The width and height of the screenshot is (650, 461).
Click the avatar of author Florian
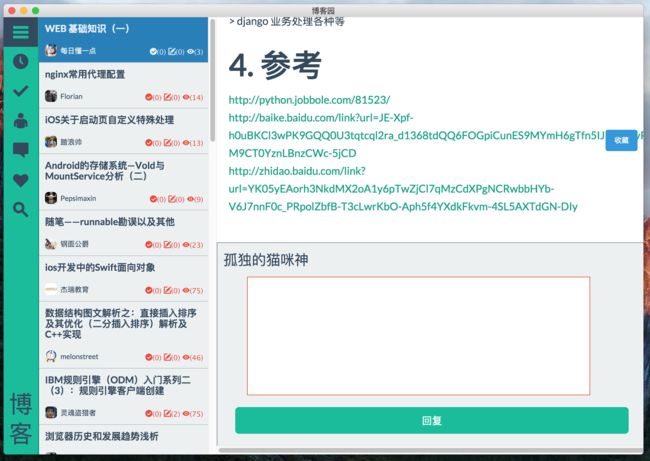[x=51, y=96]
